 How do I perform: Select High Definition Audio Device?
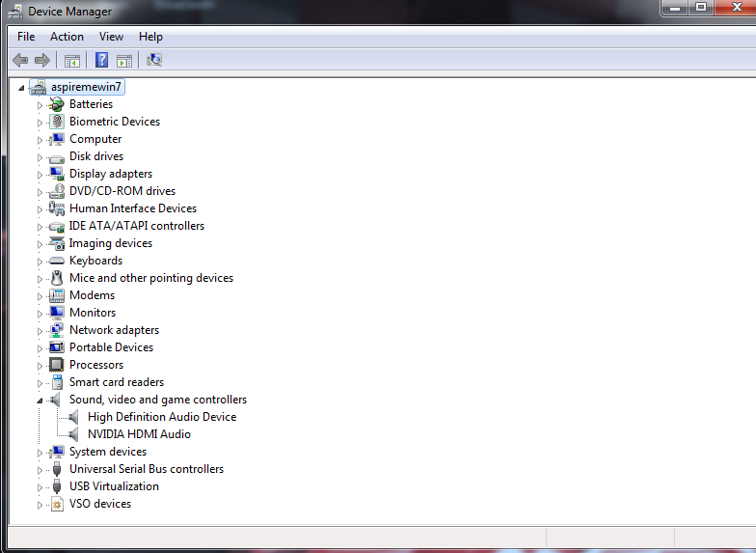[x=161, y=417]
